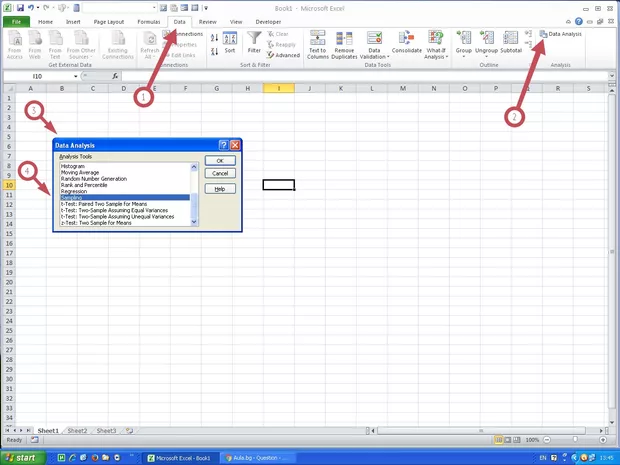Click the Ungroup icon
The width and height of the screenshot is (620, 465).
tap(488, 40)
